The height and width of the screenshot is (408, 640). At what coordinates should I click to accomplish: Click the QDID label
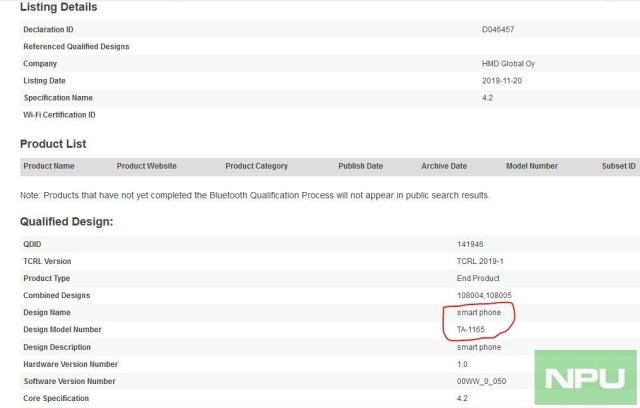coord(32,244)
